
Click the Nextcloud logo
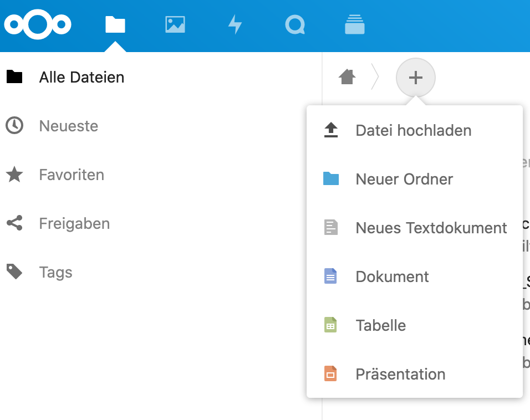[38, 25]
